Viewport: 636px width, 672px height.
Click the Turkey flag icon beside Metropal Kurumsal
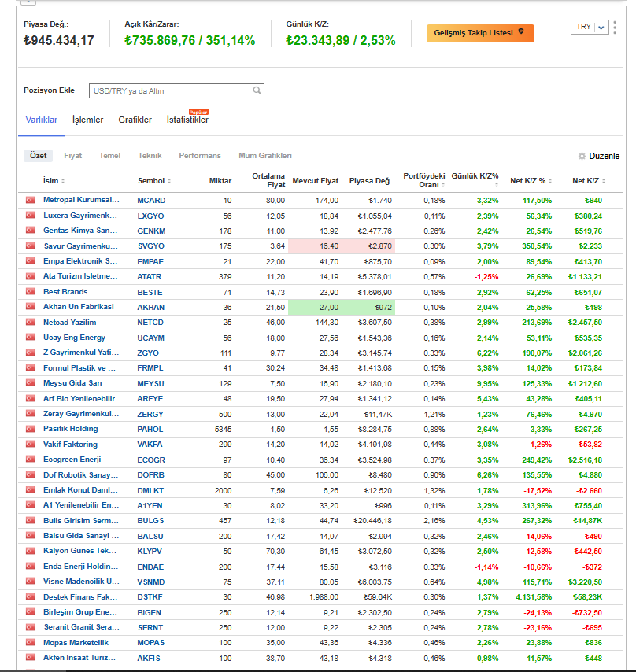pos(30,200)
